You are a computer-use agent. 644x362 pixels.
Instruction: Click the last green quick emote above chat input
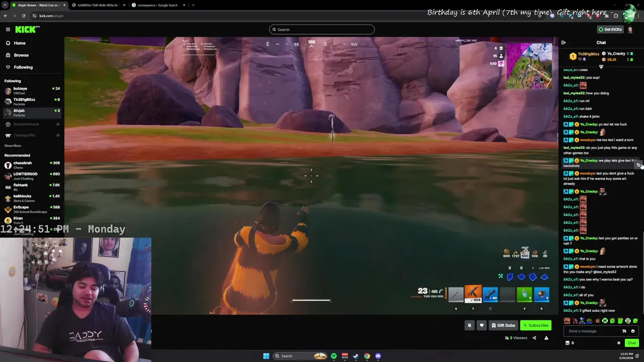click(x=635, y=321)
